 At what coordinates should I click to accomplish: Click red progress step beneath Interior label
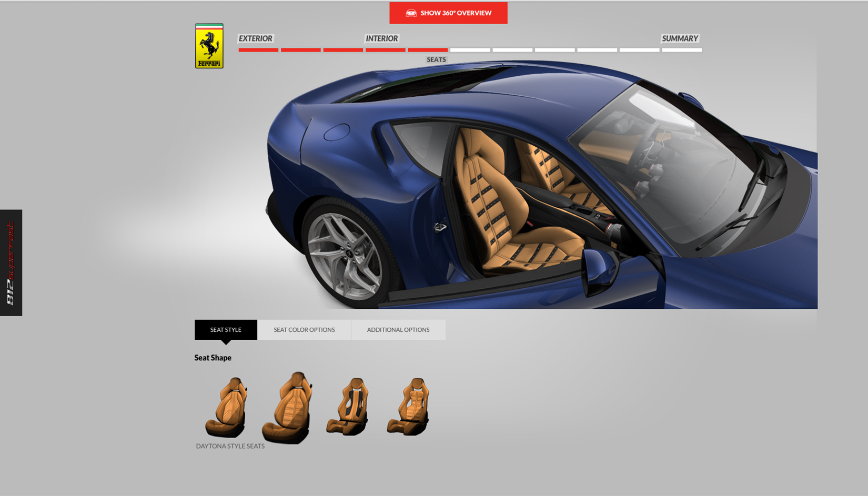[385, 50]
